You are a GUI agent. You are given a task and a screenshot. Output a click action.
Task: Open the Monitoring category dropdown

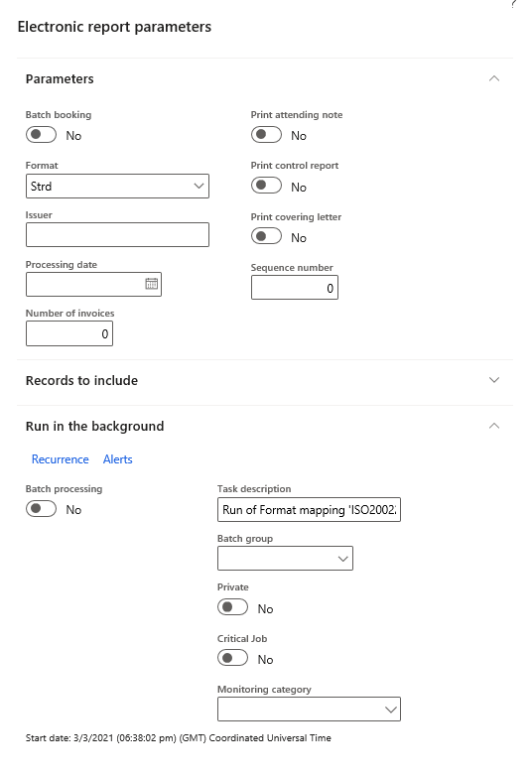point(309,710)
